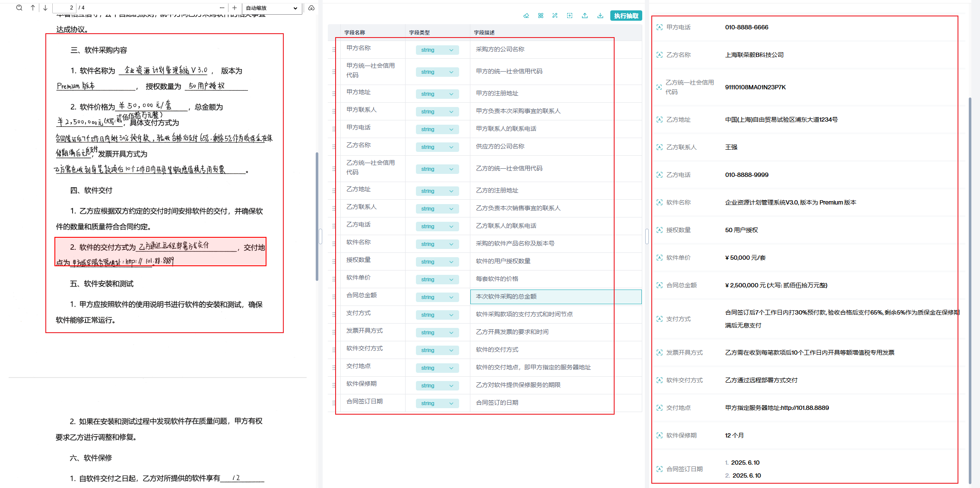The width and height of the screenshot is (980, 488).
Task: Click the upload icon in the extraction toolbar
Action: pyautogui.click(x=585, y=16)
